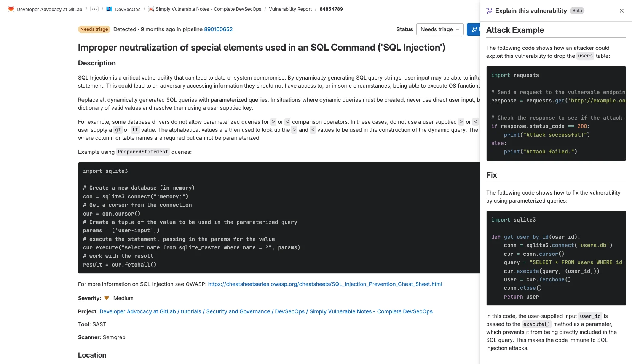
Task: Click the Beta badge next to panel title
Action: tap(577, 11)
